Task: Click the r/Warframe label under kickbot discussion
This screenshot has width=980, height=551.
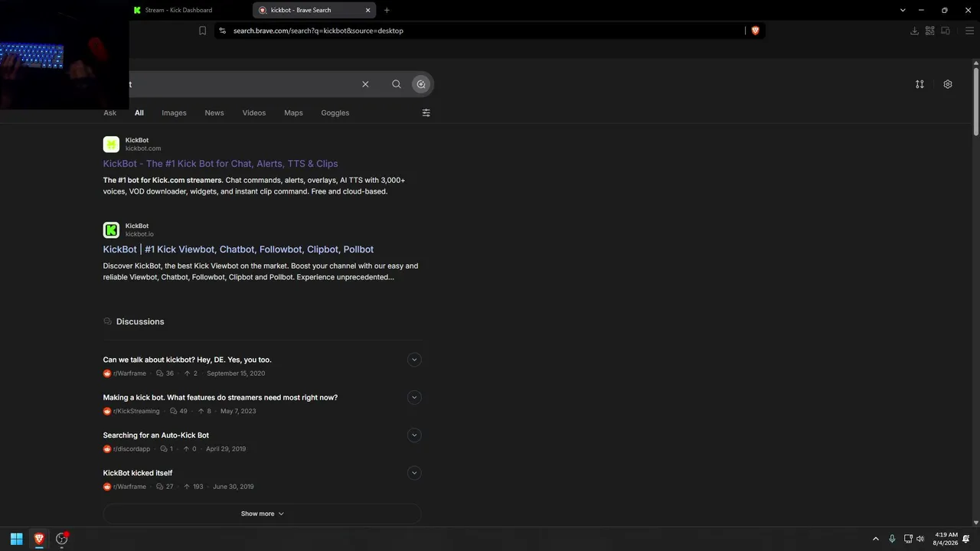Action: [129, 373]
